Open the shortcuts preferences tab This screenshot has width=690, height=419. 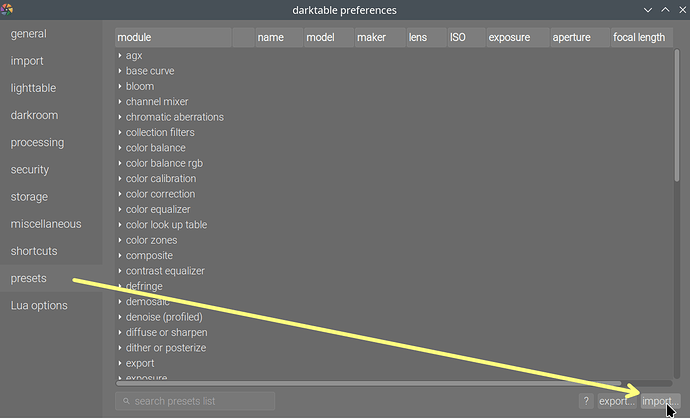(x=51, y=251)
